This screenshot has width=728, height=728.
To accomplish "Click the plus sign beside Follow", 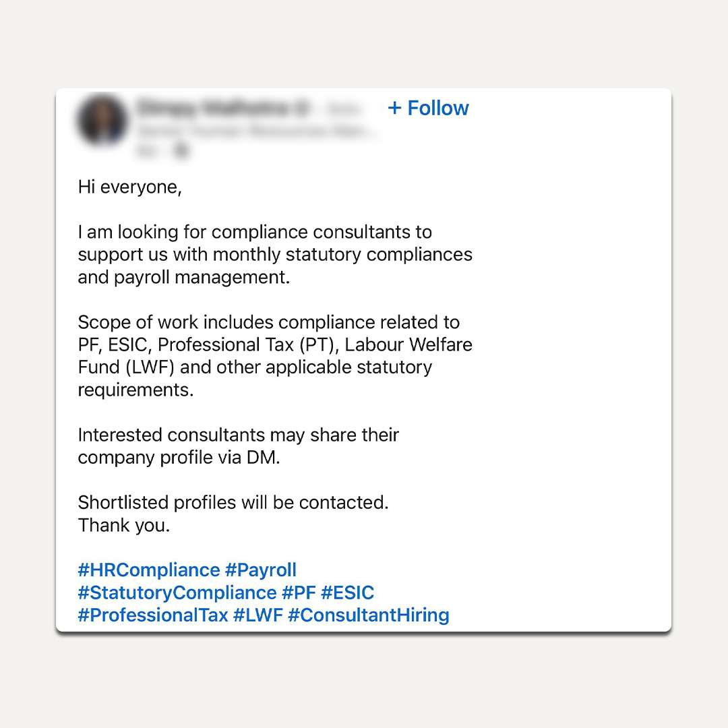I will (394, 108).
